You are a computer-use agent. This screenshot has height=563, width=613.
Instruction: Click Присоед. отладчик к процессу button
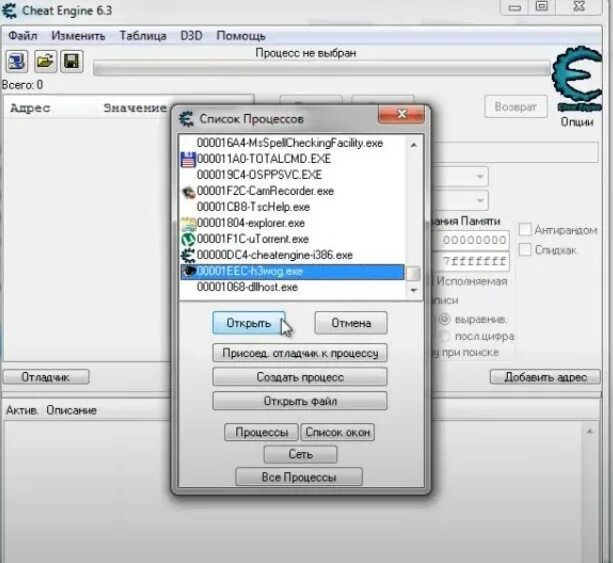coord(300,353)
